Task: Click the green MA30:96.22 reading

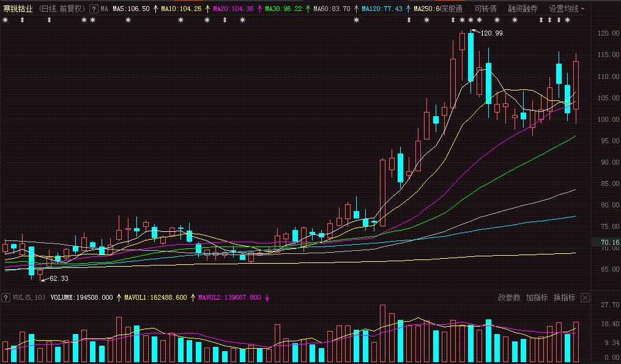Action: click(x=283, y=9)
